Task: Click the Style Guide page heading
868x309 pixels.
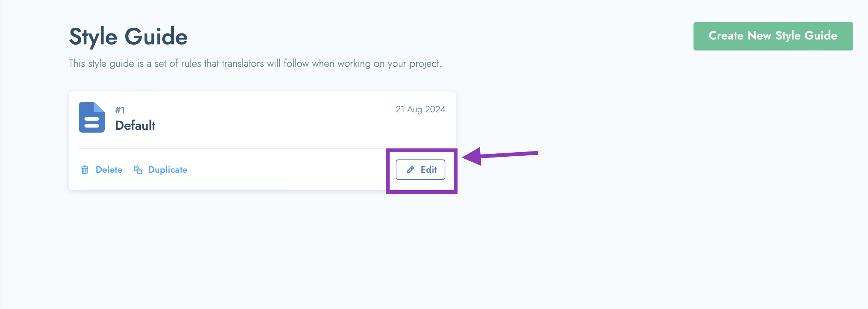Action: pos(128,36)
